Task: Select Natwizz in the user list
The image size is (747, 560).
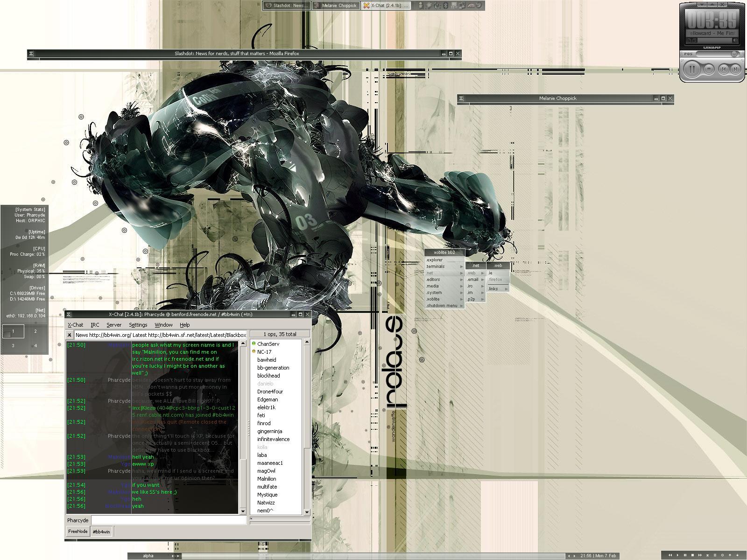Action: [x=276, y=503]
